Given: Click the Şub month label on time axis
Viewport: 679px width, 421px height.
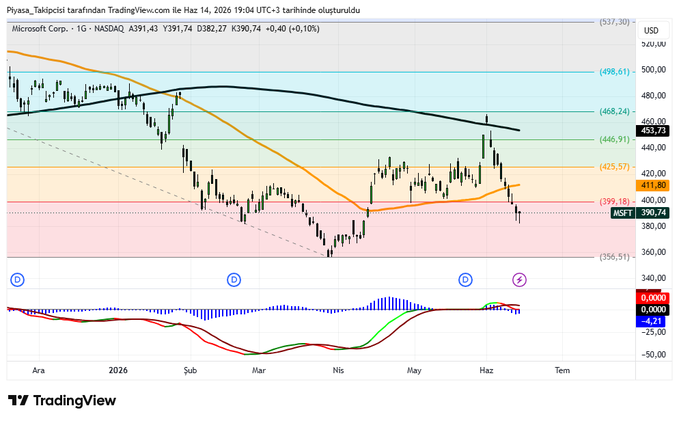Looking at the screenshot, I should pos(190,370).
